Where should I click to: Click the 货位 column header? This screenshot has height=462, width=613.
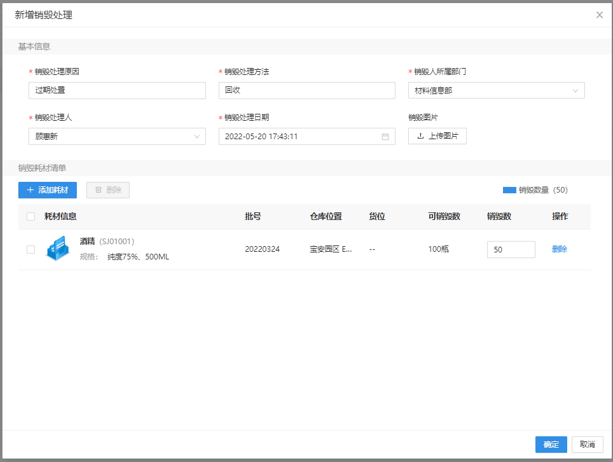point(377,217)
